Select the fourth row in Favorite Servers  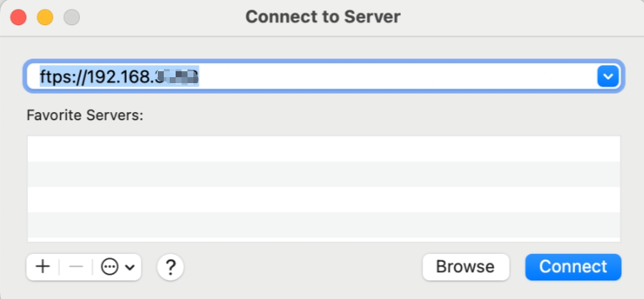click(x=323, y=224)
